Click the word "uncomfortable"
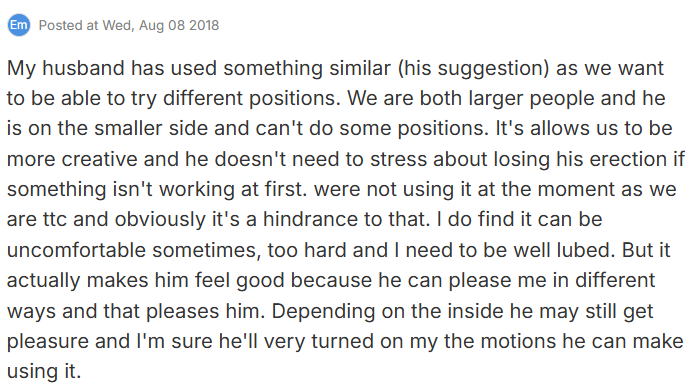The image size is (700, 387). (x=76, y=250)
